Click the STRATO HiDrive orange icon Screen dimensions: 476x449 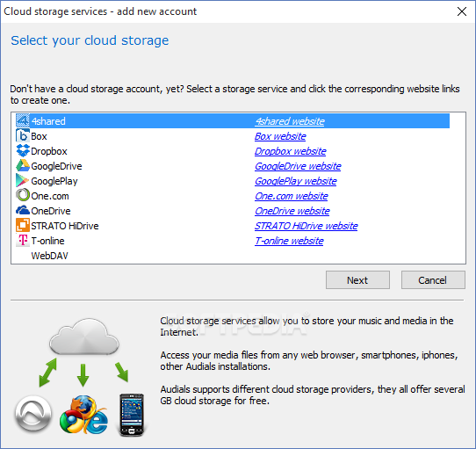click(x=23, y=226)
